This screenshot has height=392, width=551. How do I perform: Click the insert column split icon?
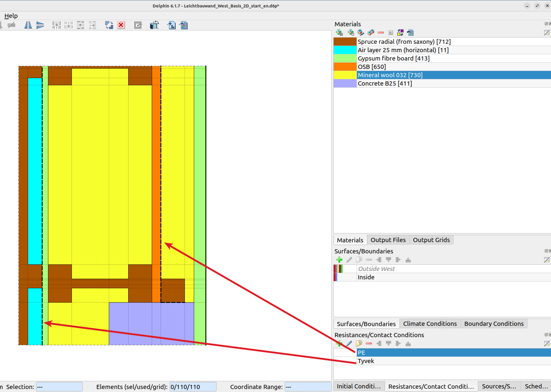[x=57, y=25]
